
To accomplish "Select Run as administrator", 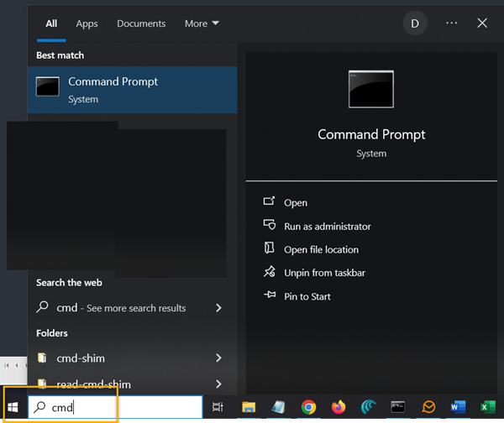I will pyautogui.click(x=327, y=226).
